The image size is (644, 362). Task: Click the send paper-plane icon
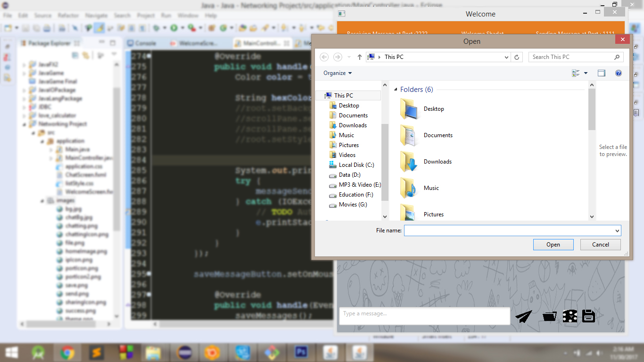523,316
